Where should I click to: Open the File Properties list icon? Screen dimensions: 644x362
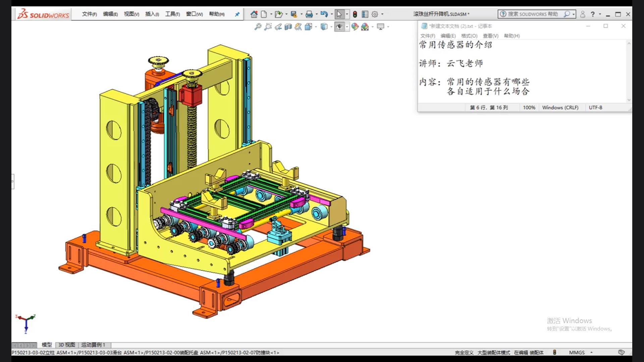[x=365, y=14]
